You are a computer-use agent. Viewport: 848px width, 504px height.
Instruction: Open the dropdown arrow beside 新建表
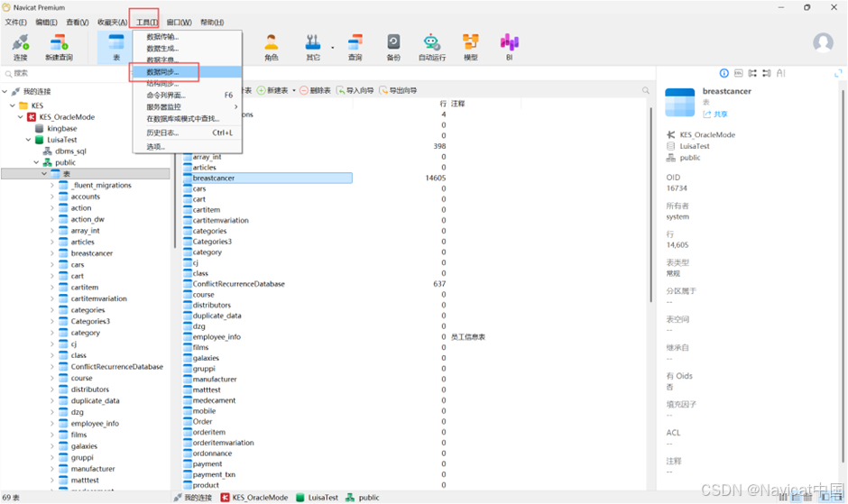294,90
